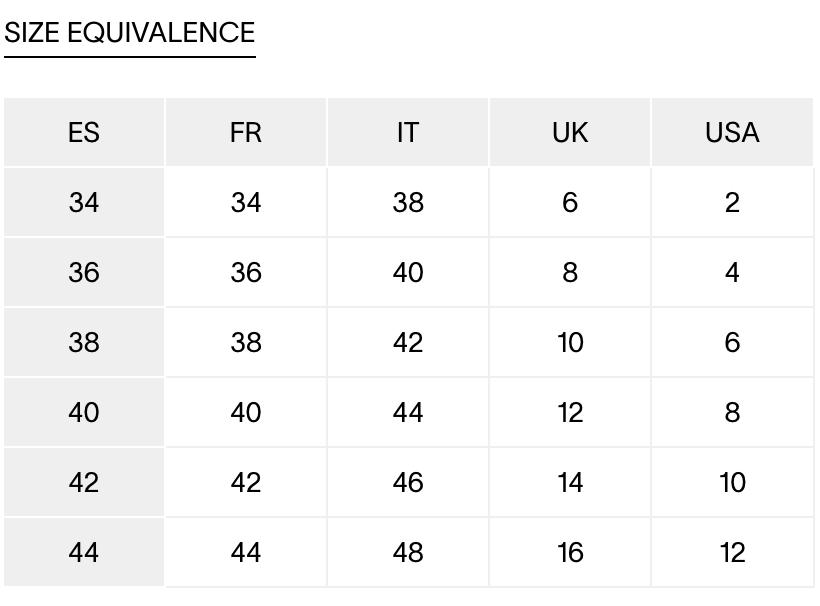Screen dimensions: 820x606
Task: Click the UK 14 cell
Action: coord(570,482)
